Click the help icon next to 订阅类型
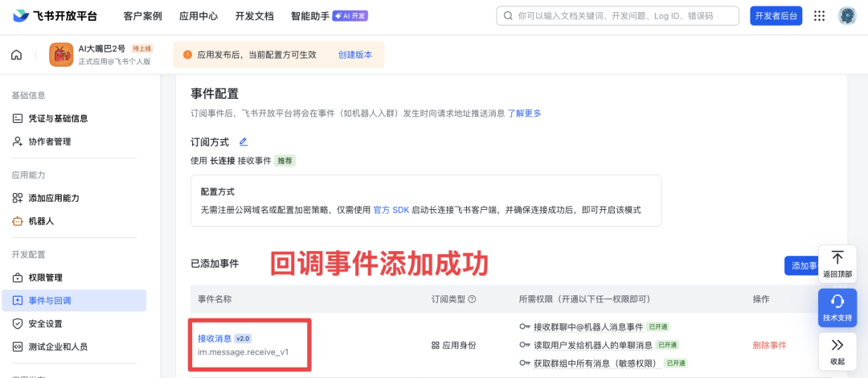This screenshot has width=868, height=378. tap(472, 299)
